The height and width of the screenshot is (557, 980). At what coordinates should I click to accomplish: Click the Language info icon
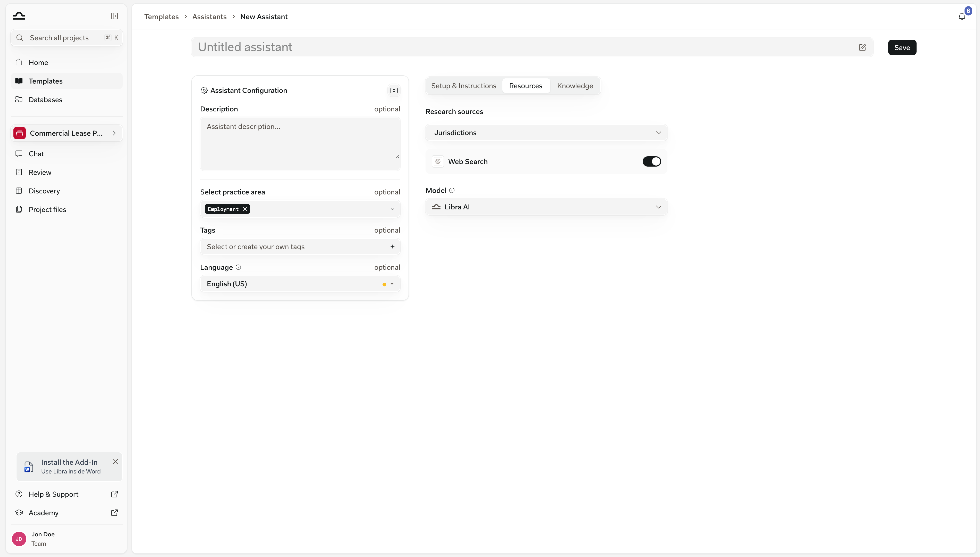(238, 267)
